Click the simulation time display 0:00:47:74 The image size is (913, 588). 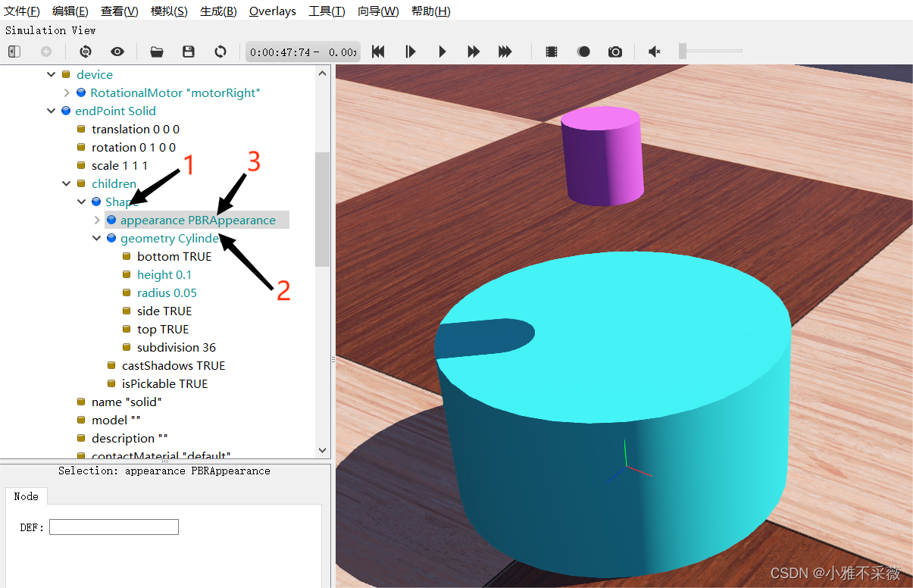pos(303,52)
